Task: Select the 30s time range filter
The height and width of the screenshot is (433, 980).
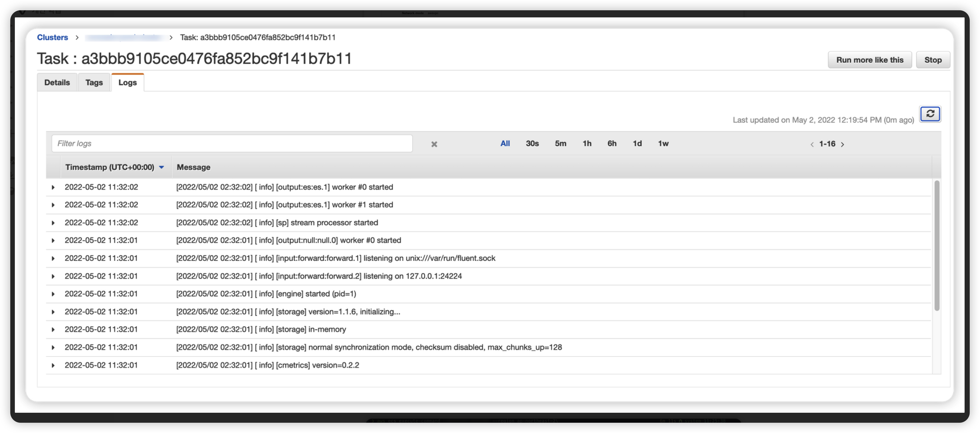Action: [x=532, y=143]
